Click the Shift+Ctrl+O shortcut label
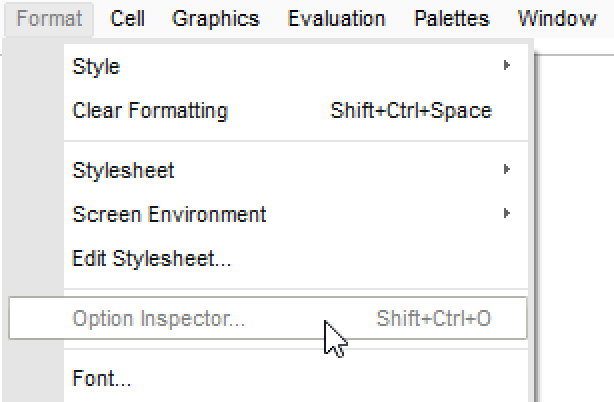614x402 pixels. click(x=433, y=320)
